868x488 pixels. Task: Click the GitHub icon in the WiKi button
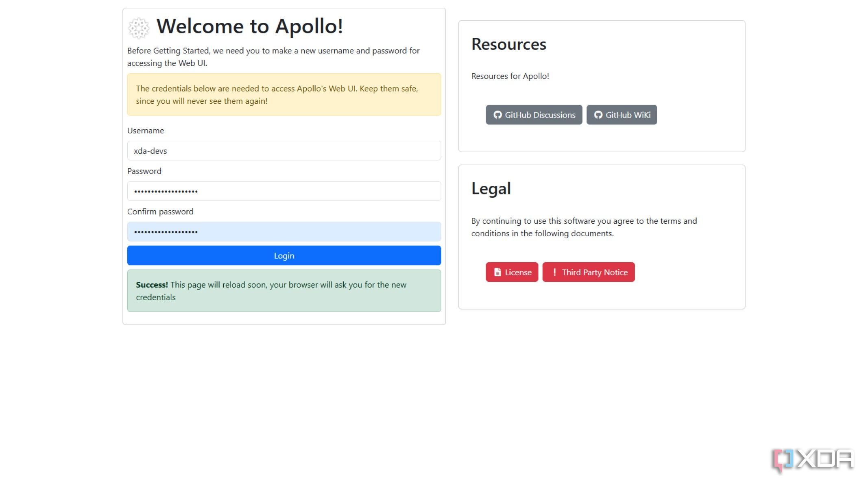(598, 115)
